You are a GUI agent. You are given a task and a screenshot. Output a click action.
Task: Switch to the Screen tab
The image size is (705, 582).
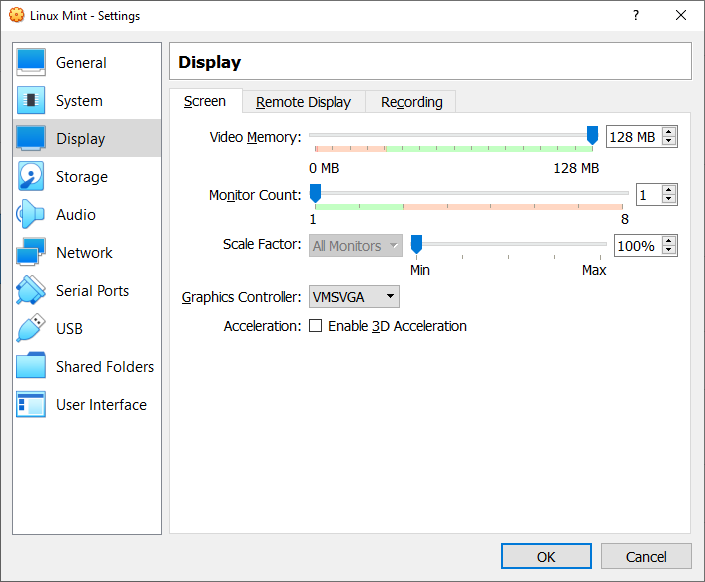coord(205,101)
